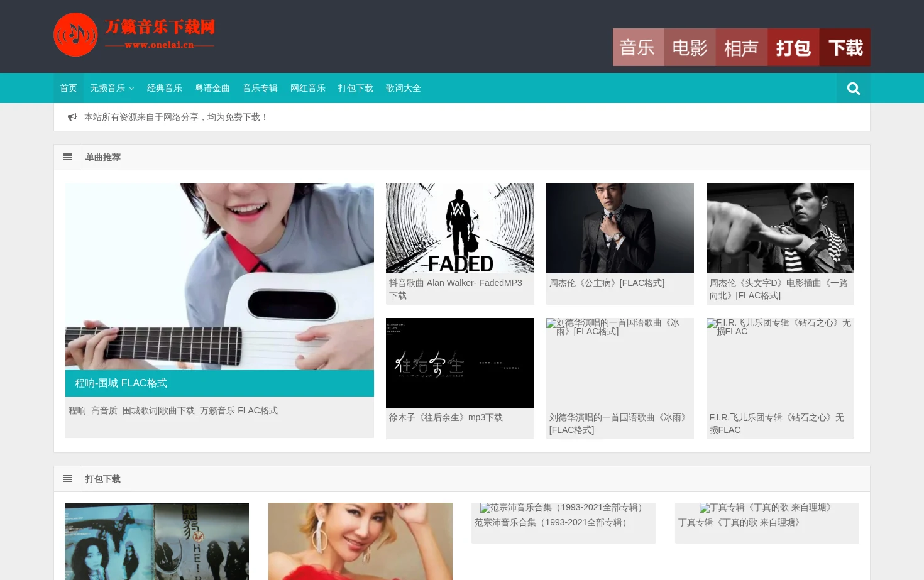Viewport: 924px width, 580px height.
Task: Click the www.onelai.cn URL text
Action: (160, 45)
